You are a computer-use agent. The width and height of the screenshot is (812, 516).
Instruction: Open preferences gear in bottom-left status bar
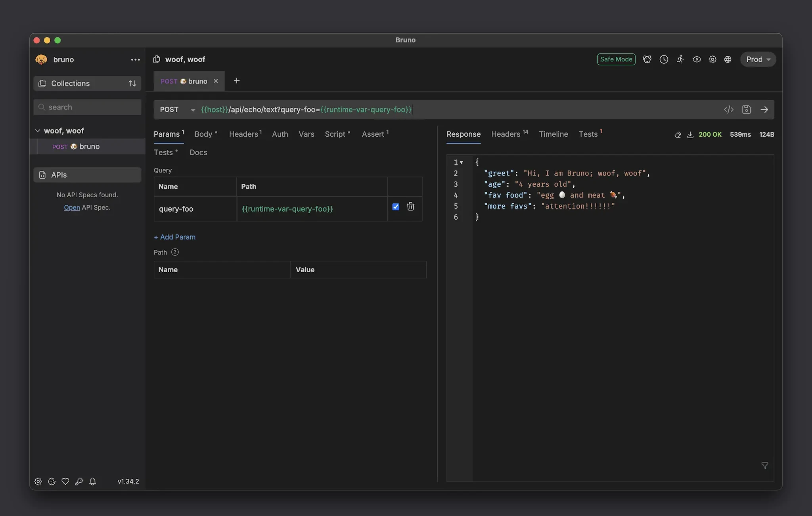click(38, 482)
